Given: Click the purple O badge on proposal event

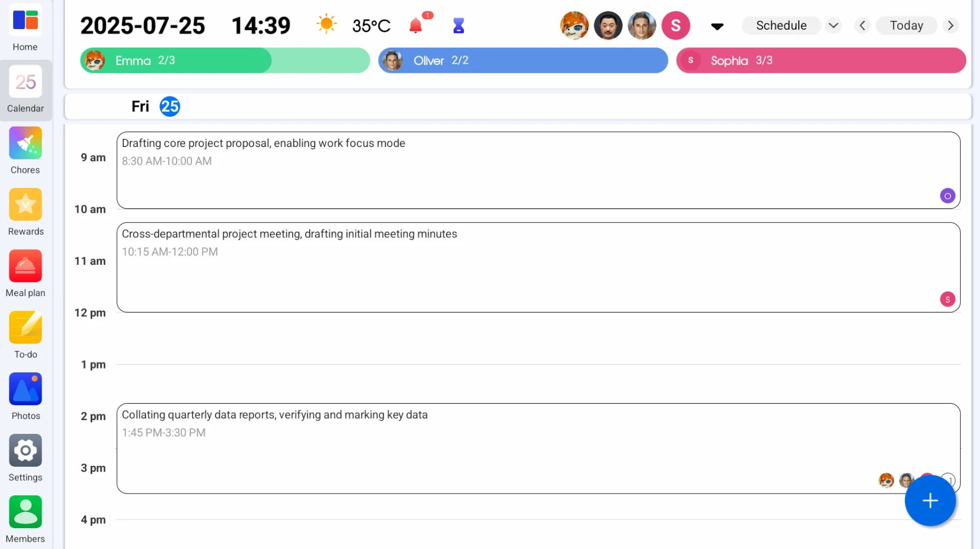Looking at the screenshot, I should click(x=948, y=196).
